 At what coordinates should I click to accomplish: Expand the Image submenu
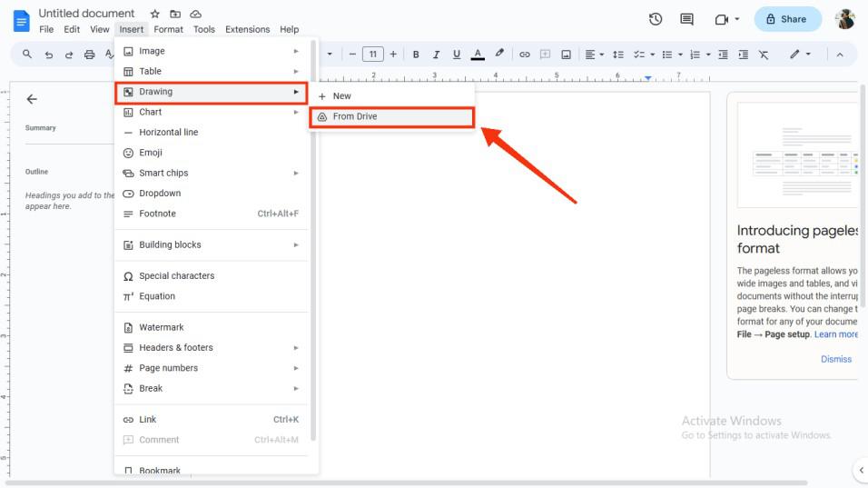[x=211, y=51]
